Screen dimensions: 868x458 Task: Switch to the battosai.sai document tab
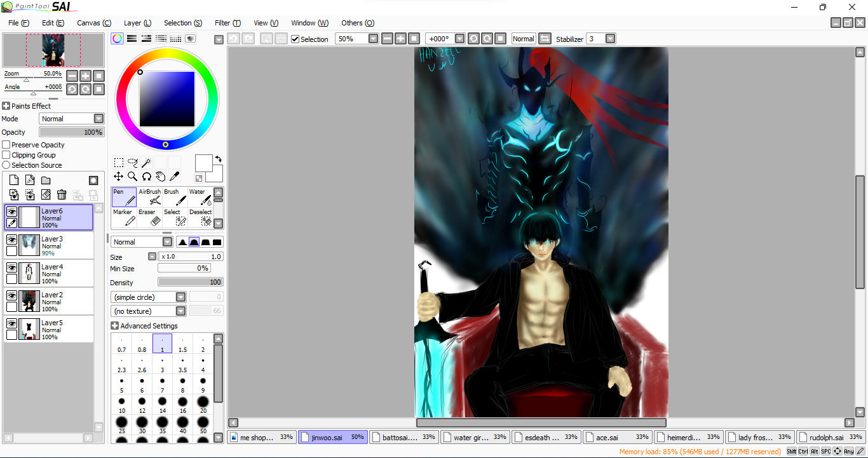(404, 437)
